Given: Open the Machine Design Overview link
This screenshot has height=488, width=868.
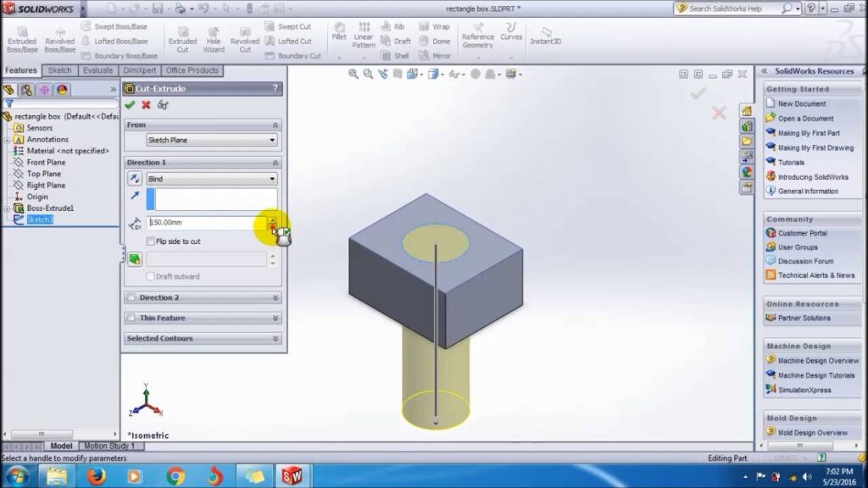Looking at the screenshot, I should [818, 361].
